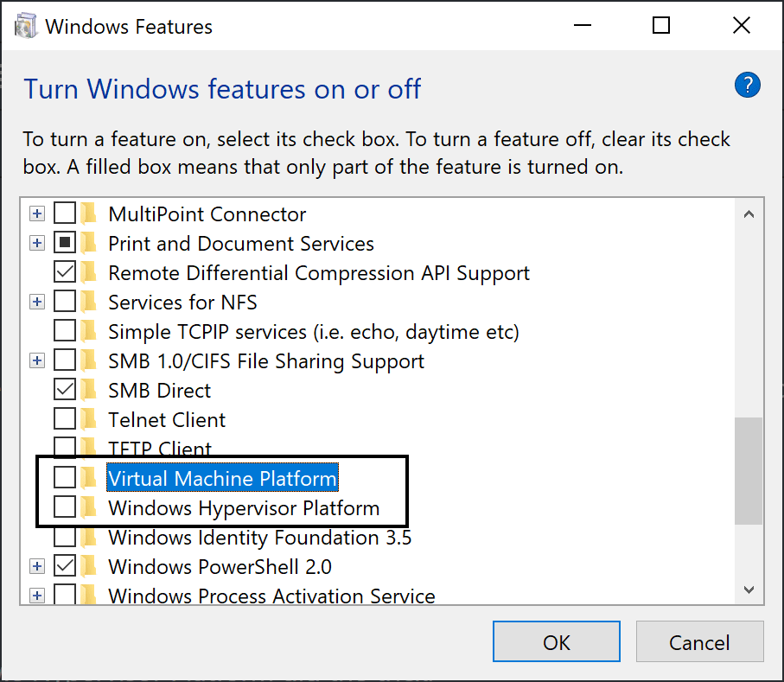This screenshot has width=784, height=682.
Task: Enable the Windows Hypervisor Platform checkbox
Action: (65, 507)
